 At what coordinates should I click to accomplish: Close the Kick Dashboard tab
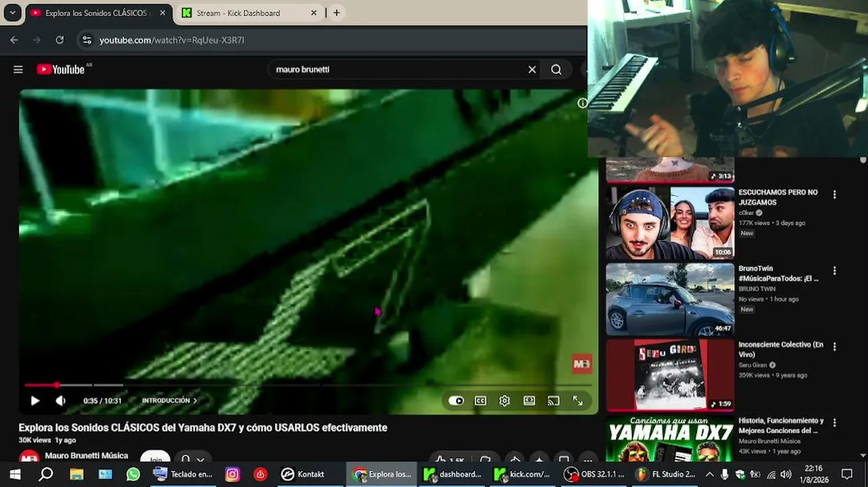314,13
